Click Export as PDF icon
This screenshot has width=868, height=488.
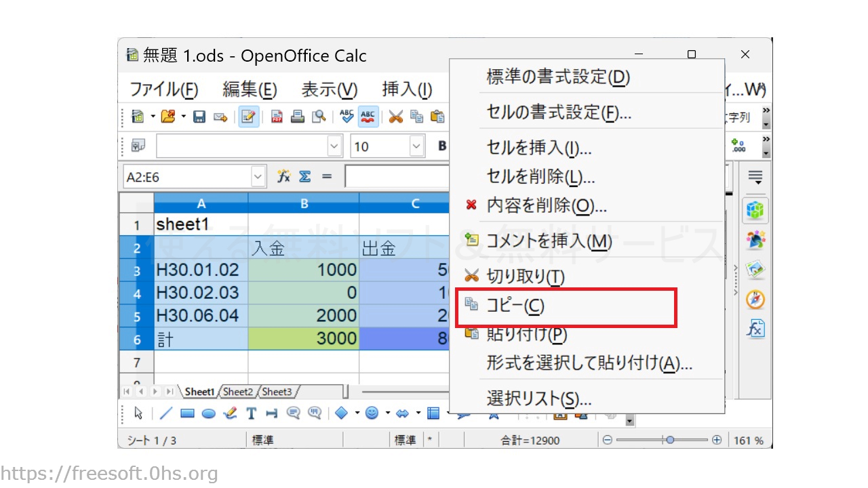point(277,117)
